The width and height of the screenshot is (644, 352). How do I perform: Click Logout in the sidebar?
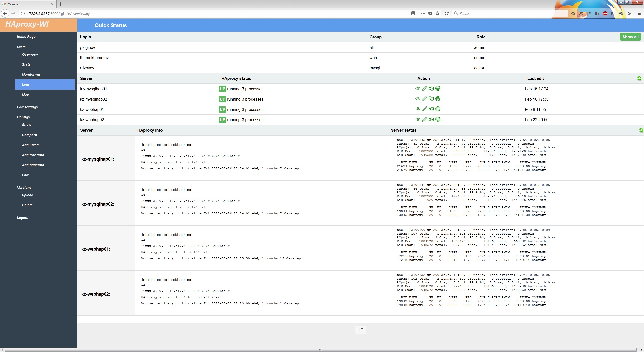[x=23, y=218]
